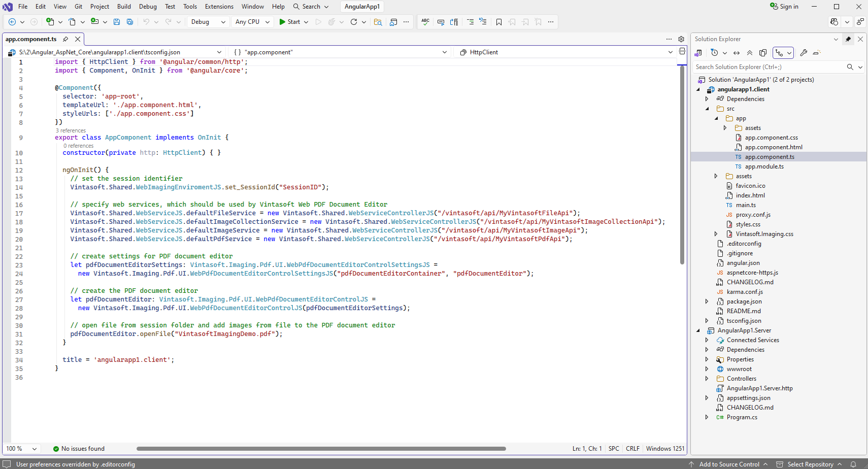Click Add to Source Control
The image size is (868, 469).
(729, 464)
